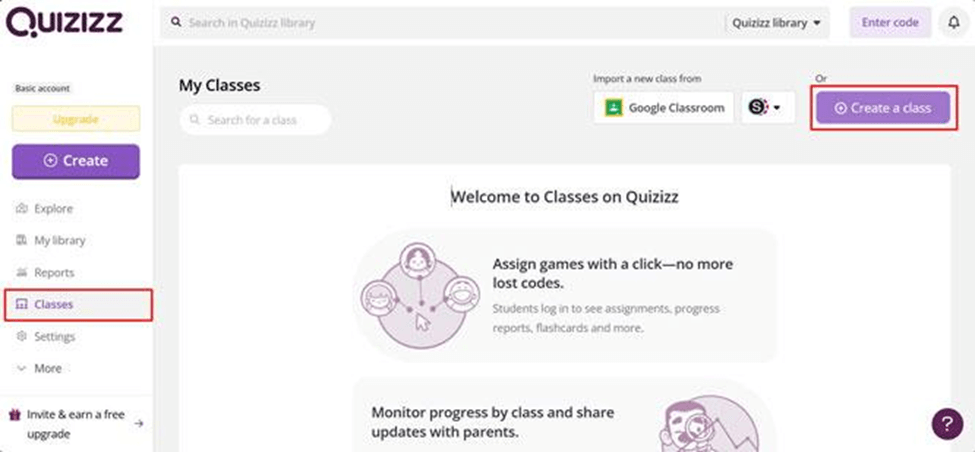Click the Schoology import icon

tap(759, 108)
